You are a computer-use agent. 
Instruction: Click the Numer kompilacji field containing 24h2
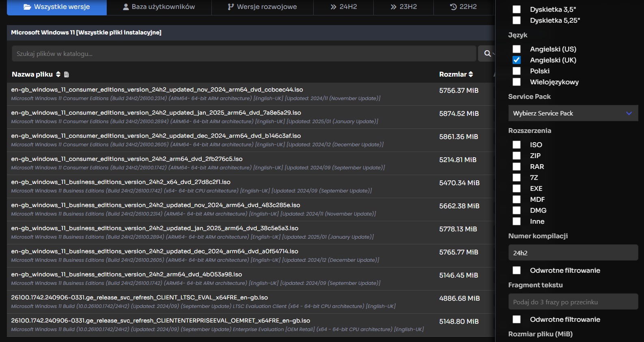tap(573, 253)
